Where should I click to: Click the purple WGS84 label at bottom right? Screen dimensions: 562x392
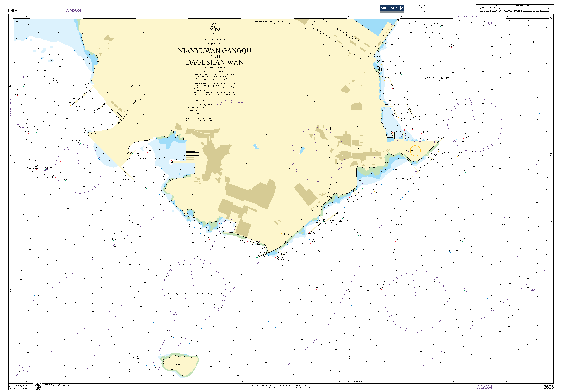coord(484,387)
